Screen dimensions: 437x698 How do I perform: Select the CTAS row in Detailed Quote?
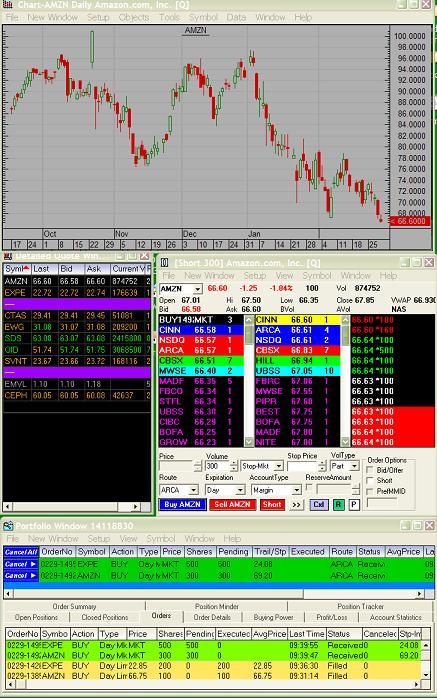(x=77, y=316)
